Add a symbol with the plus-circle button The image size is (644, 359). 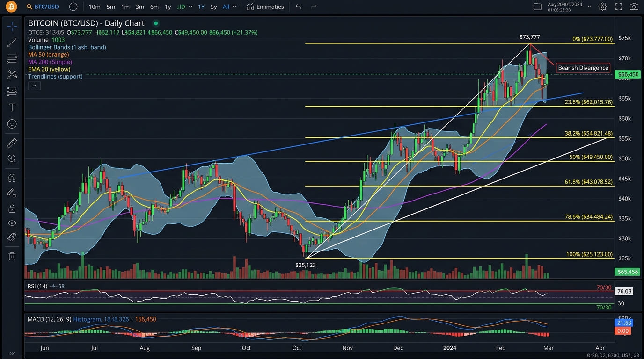pos(73,7)
